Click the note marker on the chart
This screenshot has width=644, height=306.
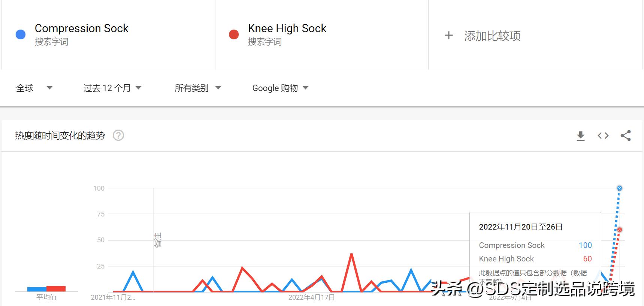pyautogui.click(x=158, y=240)
